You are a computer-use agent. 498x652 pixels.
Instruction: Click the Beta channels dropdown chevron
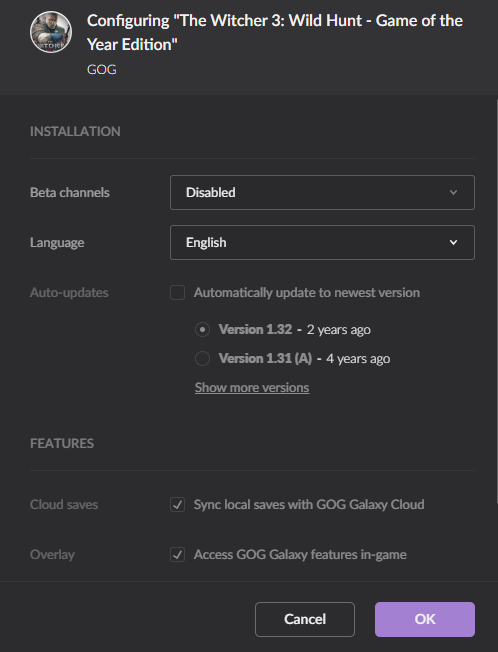(x=453, y=193)
